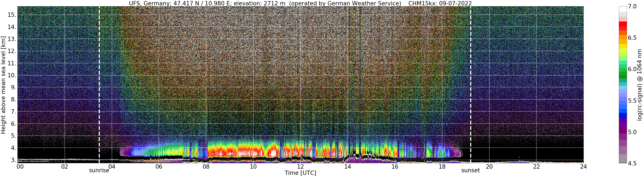Click the colorbar value '6.5'
Viewport: 644px width, 177px height.
[632, 38]
